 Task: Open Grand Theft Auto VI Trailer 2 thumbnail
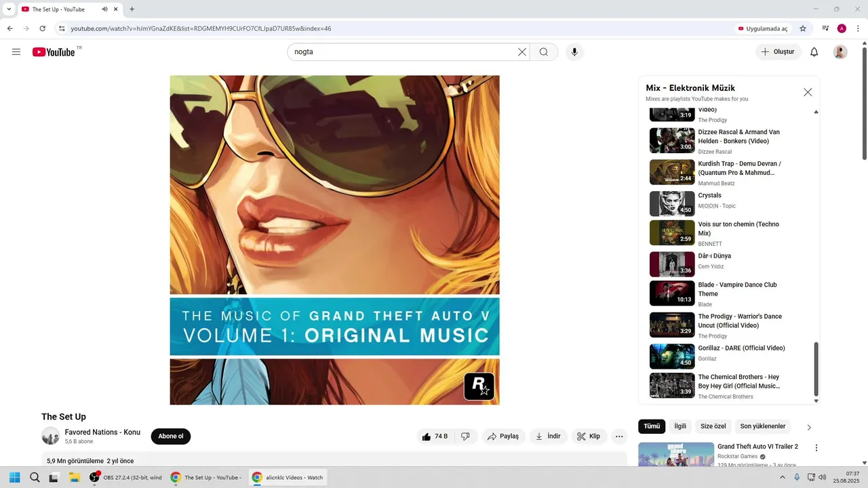(676, 455)
